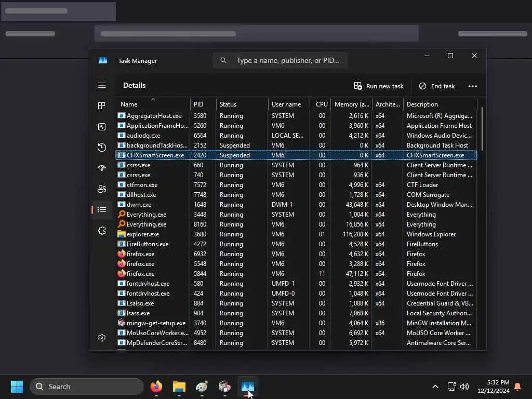Show hidden system tray icons chevron
The width and height of the screenshot is (532, 399).
coord(435,387)
